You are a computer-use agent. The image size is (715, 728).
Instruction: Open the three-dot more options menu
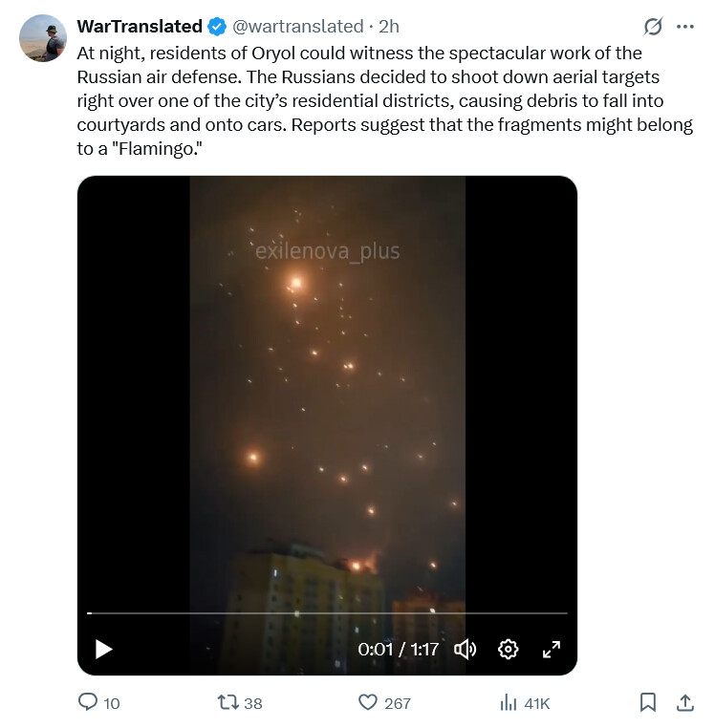coord(684,27)
